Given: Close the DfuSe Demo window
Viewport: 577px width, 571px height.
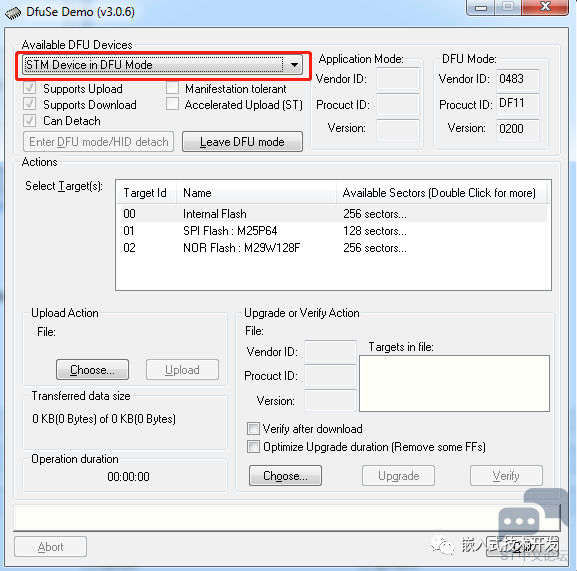Looking at the screenshot, I should (x=545, y=7).
